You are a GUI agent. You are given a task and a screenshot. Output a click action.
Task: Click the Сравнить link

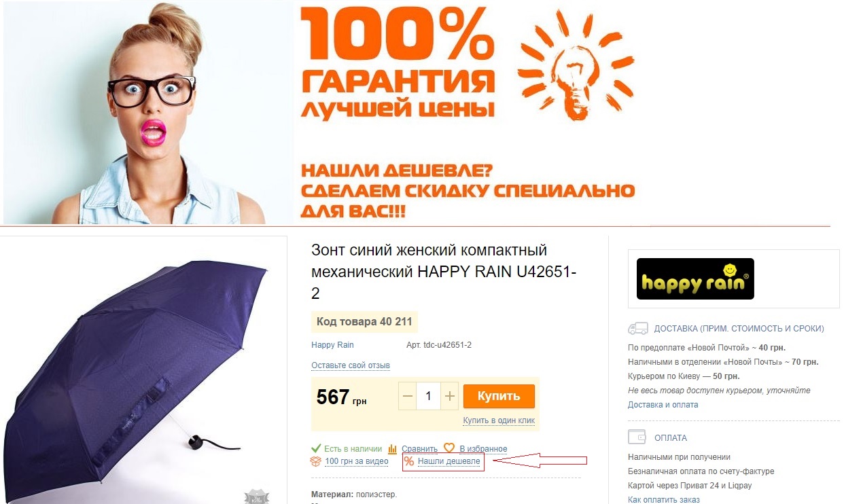(419, 449)
